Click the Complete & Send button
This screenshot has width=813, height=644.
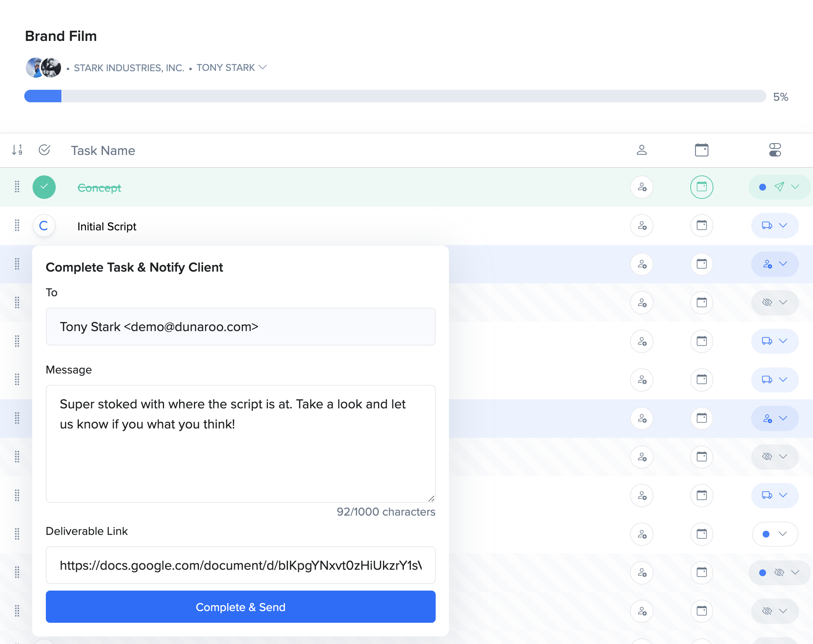point(241,607)
